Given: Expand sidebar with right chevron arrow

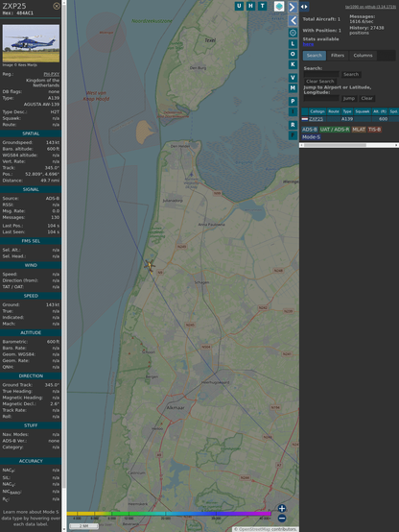Looking at the screenshot, I should click(293, 7).
